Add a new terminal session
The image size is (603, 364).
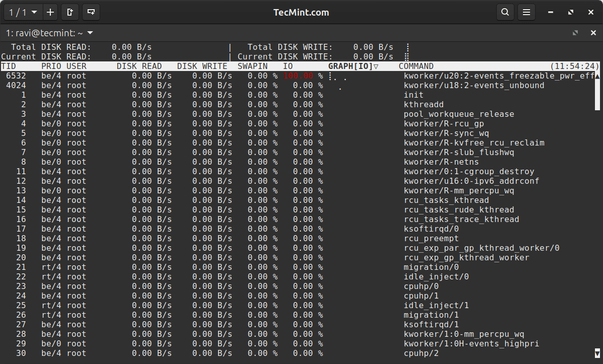click(x=50, y=12)
